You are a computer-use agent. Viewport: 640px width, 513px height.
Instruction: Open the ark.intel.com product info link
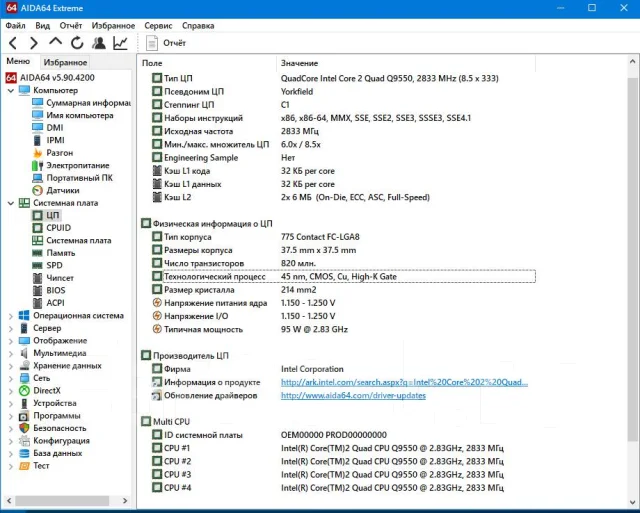coord(404,382)
